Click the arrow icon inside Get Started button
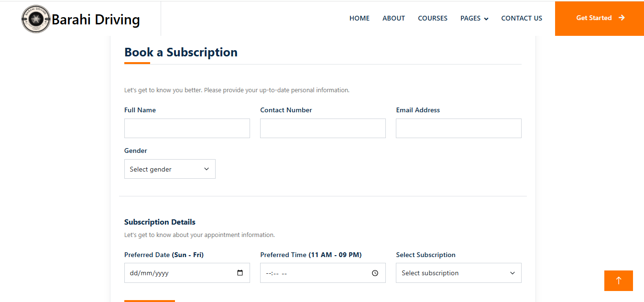 (x=622, y=18)
